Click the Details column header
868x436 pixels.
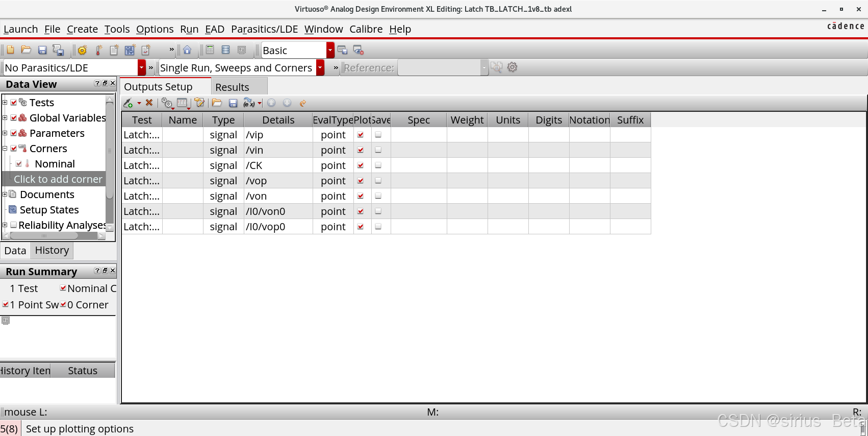pos(278,120)
